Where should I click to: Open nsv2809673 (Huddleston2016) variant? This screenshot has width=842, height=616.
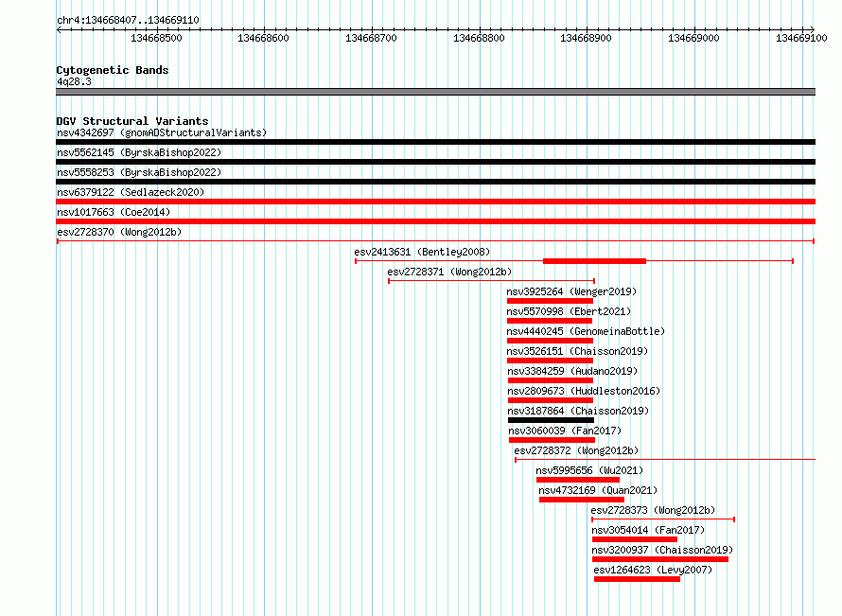551,400
